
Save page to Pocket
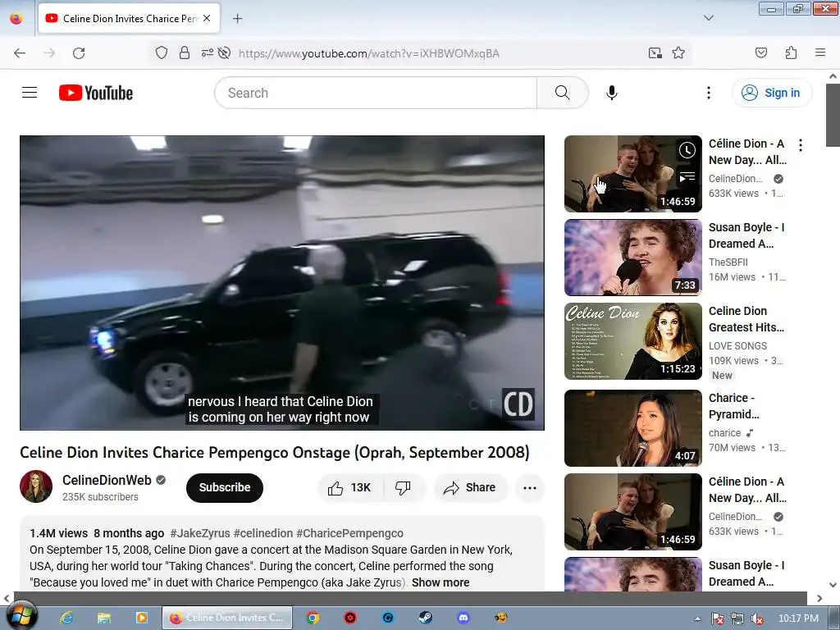click(x=761, y=53)
